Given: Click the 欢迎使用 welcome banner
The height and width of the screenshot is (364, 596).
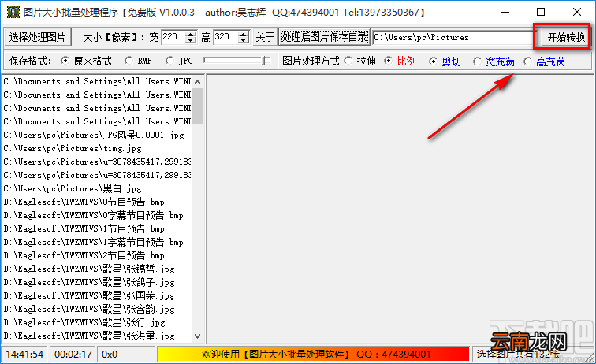Looking at the screenshot, I should click(x=314, y=354).
